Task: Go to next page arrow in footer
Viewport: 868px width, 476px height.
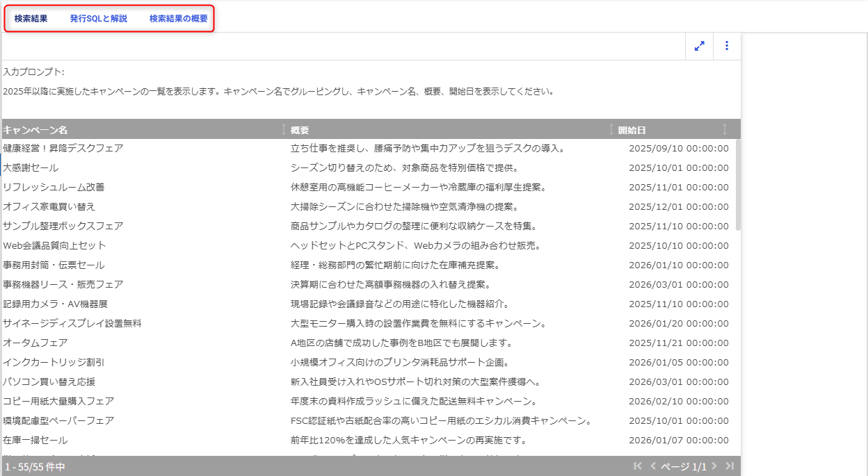Action: point(714,466)
